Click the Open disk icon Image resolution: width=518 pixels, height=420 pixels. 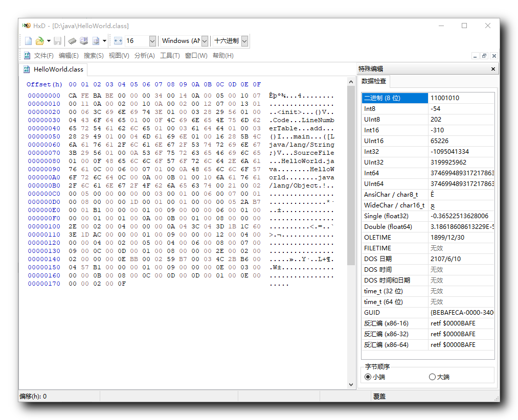point(84,41)
